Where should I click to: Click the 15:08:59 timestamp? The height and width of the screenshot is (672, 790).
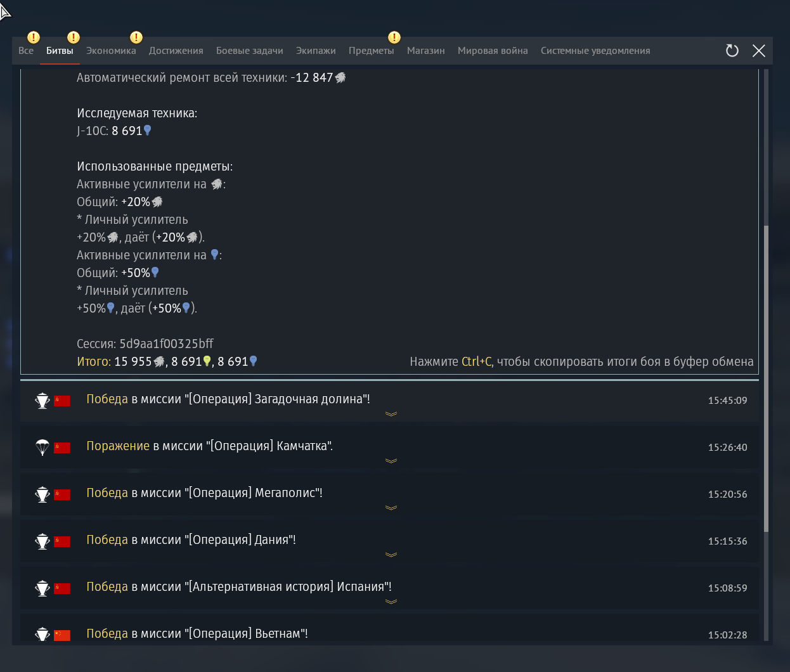(x=727, y=588)
